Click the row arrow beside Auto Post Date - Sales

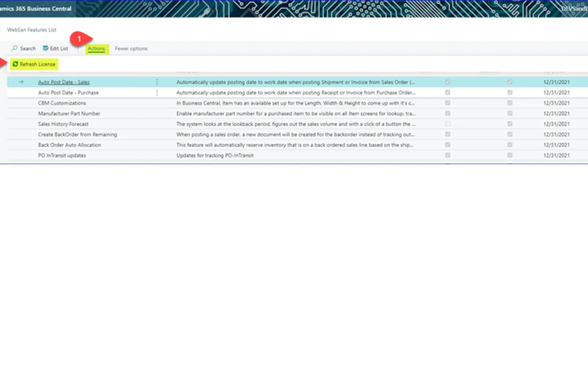[21, 82]
